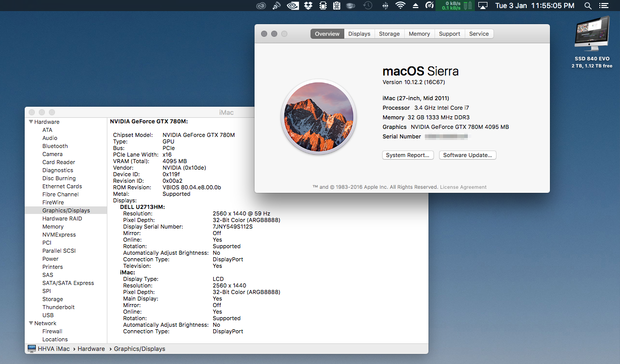Select SAS in the sidebar

click(x=48, y=275)
